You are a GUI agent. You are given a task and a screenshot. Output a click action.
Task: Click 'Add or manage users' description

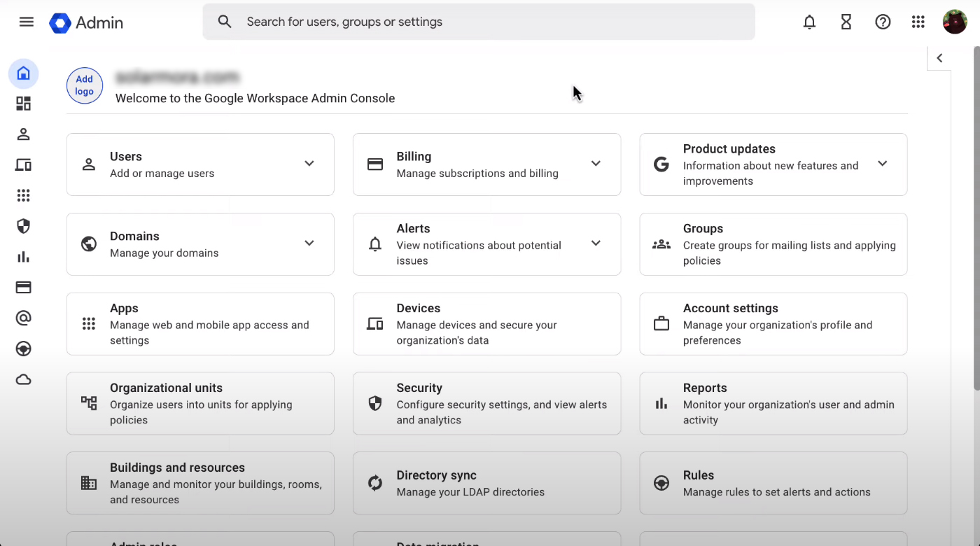click(162, 174)
